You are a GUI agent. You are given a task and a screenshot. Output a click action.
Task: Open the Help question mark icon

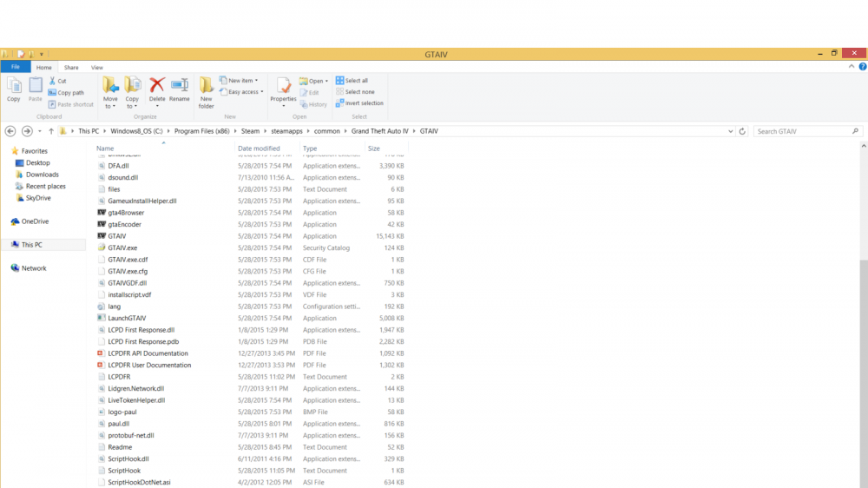click(863, 67)
